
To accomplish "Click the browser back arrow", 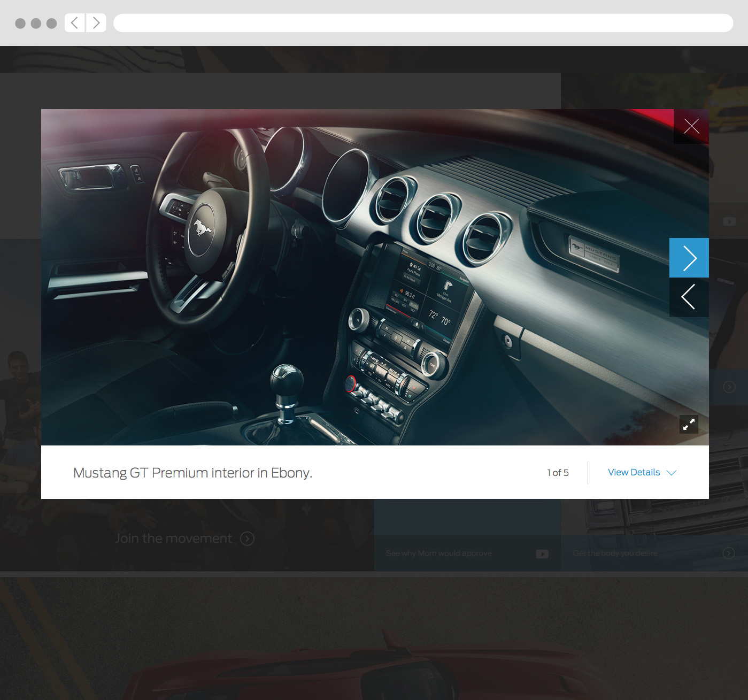I will point(75,23).
